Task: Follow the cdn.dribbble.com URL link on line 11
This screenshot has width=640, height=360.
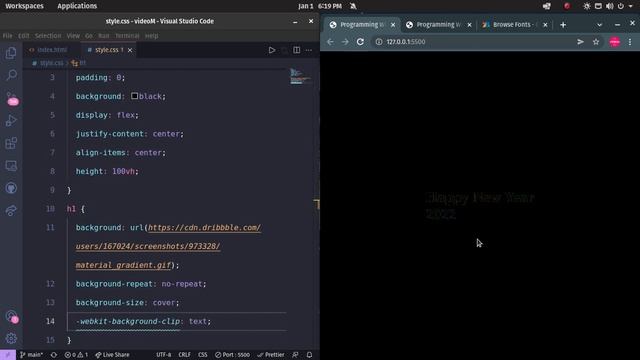Action: 204,228
